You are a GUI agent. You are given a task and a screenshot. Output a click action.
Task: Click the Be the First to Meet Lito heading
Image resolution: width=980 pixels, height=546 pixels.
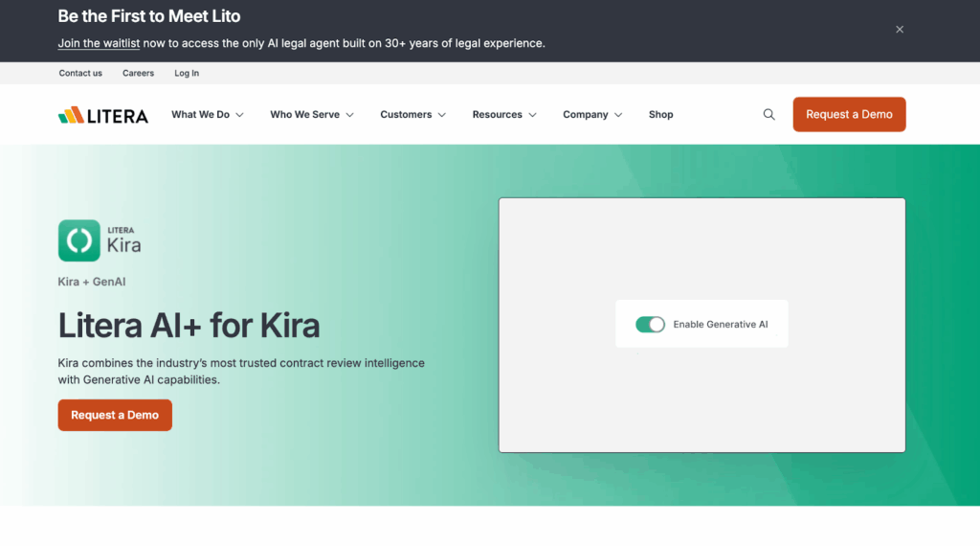148,16
